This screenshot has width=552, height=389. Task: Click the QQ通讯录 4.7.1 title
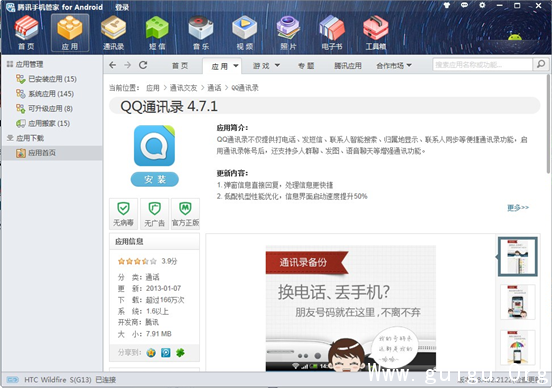169,106
